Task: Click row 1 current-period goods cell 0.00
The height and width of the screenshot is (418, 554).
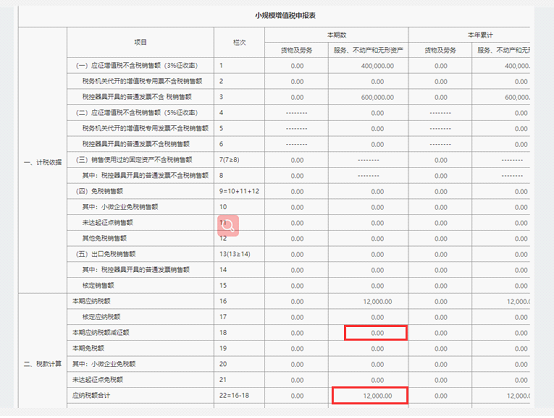Action: [x=296, y=66]
